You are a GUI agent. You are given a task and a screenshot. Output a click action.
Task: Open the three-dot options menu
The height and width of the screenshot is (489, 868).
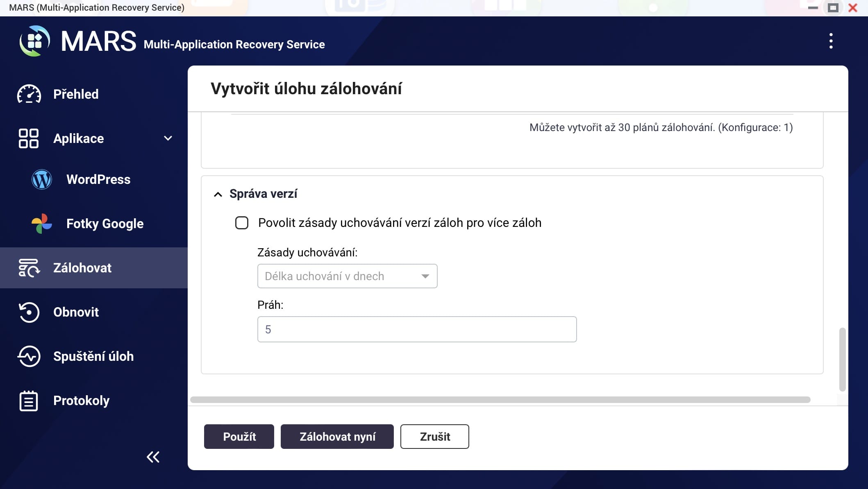click(x=831, y=41)
